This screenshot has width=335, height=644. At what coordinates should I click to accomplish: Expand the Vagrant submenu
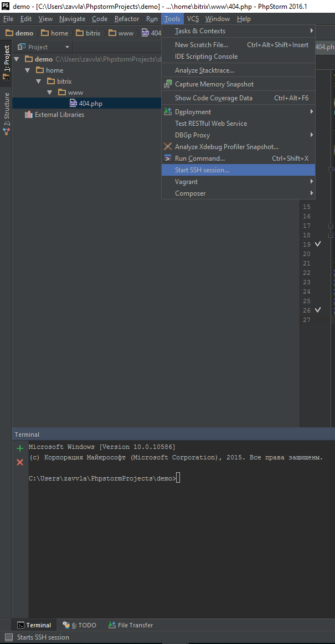pos(238,182)
